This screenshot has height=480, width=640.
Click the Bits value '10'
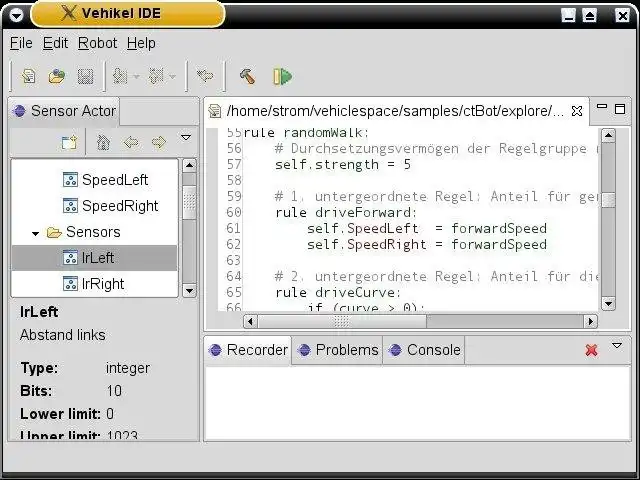[x=114, y=391]
